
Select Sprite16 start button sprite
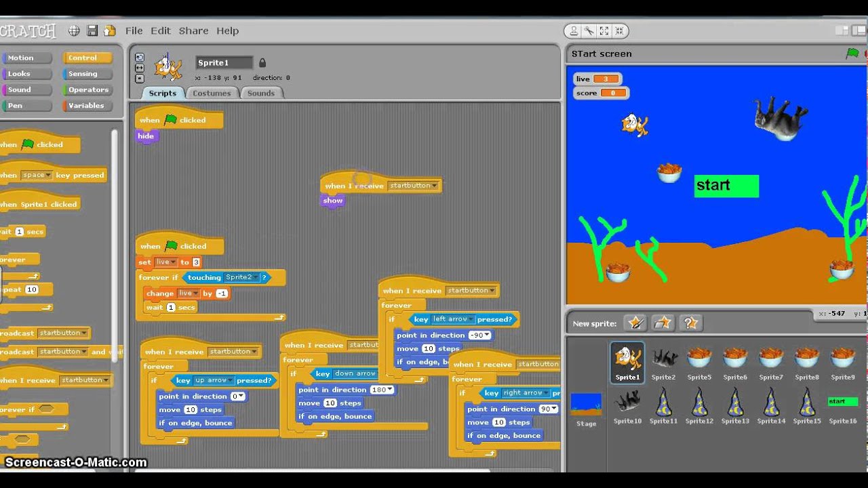point(843,407)
